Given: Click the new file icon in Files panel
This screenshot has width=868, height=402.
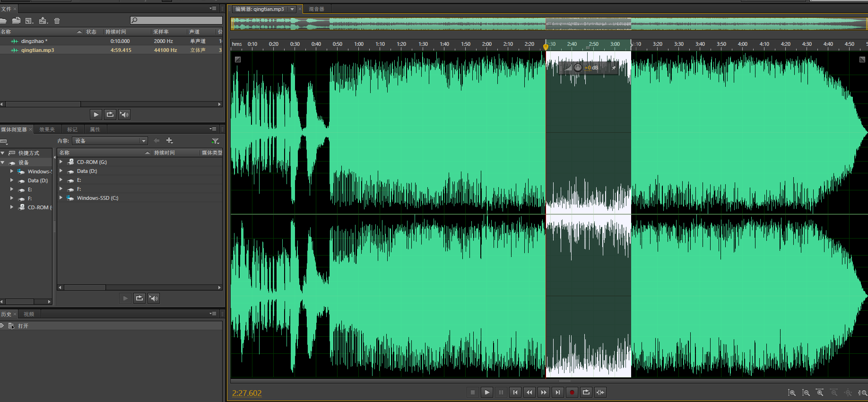Looking at the screenshot, I should 29,21.
